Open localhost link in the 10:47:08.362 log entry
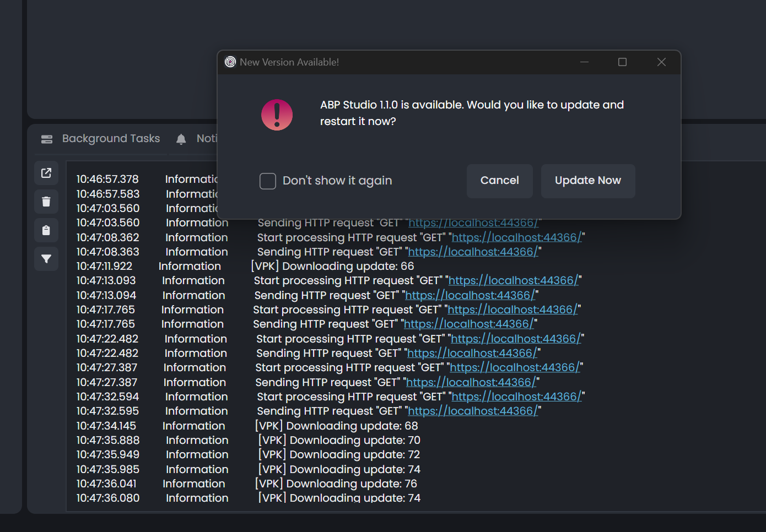 [x=516, y=237]
